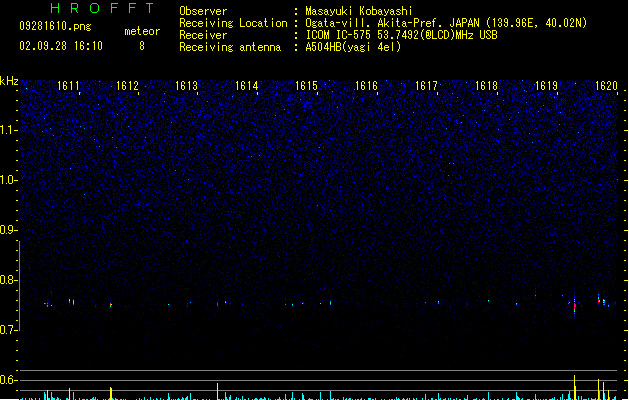This screenshot has height=400, width=629.
Task: Click the tallest yellow intensity spike near 1619
Action: pyautogui.click(x=574, y=387)
